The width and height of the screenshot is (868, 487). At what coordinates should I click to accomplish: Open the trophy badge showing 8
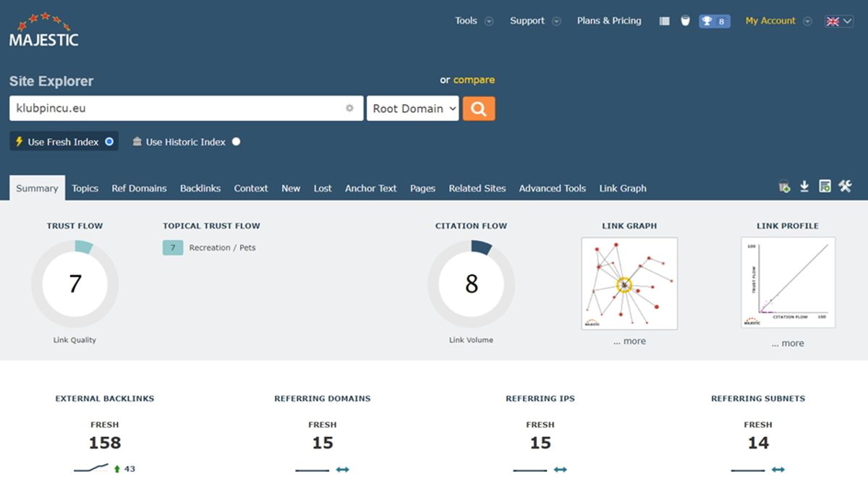point(715,21)
